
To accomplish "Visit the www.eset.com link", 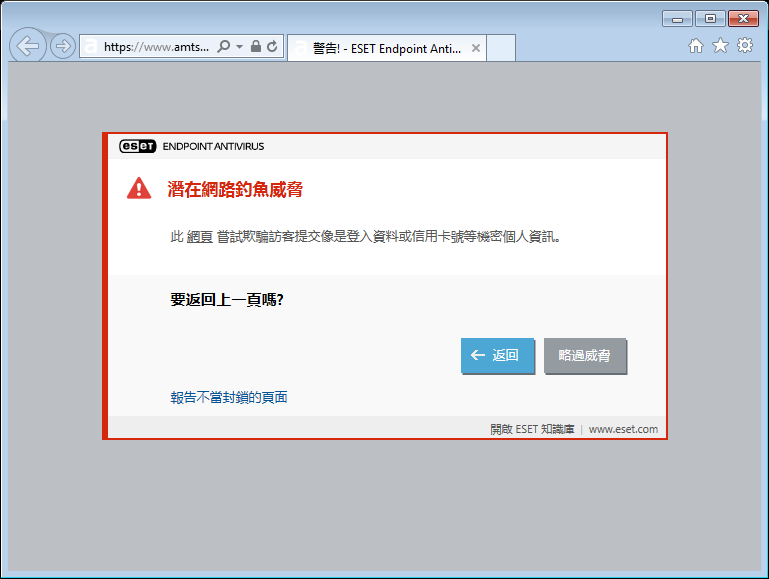I will click(623, 429).
